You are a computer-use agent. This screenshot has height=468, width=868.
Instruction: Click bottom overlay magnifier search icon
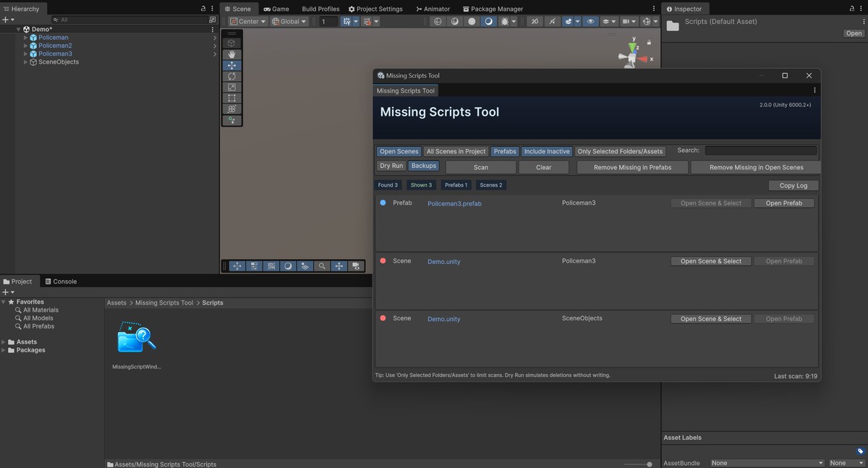(x=322, y=265)
